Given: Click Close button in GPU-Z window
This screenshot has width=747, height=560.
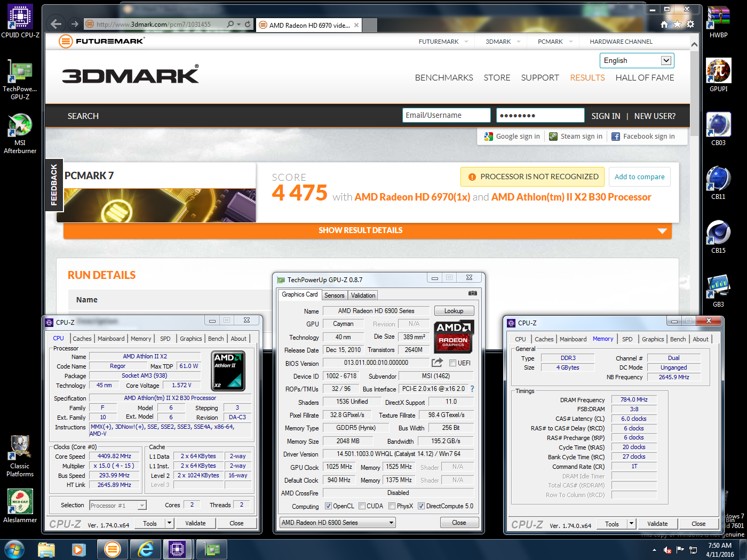Looking at the screenshot, I should pyautogui.click(x=459, y=523).
